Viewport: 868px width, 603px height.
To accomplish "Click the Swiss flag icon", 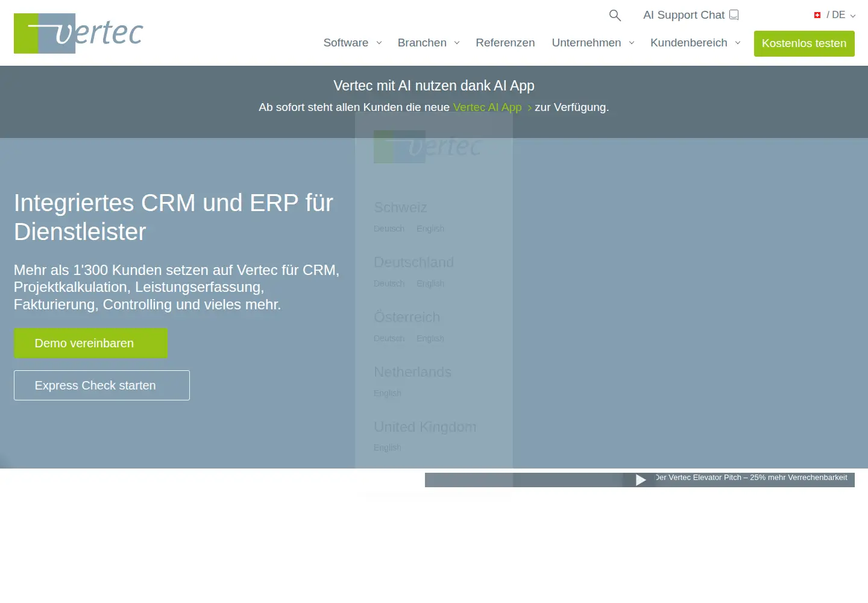I will click(817, 15).
